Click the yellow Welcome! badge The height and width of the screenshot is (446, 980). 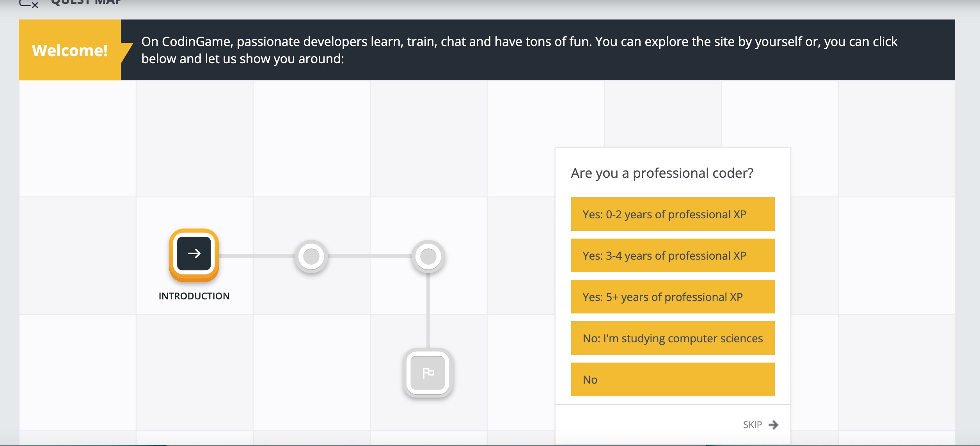point(70,50)
